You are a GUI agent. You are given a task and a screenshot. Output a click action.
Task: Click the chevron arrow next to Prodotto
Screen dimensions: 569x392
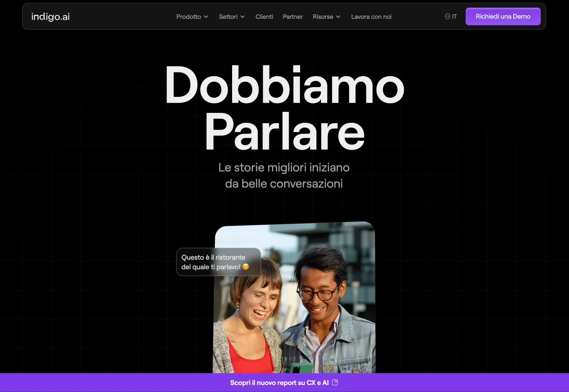206,17
